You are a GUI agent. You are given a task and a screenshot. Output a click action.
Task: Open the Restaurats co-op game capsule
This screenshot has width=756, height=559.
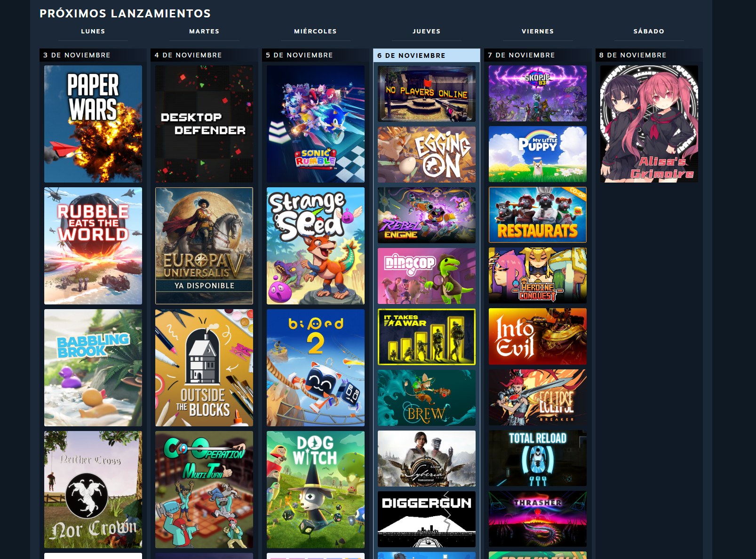click(x=538, y=215)
